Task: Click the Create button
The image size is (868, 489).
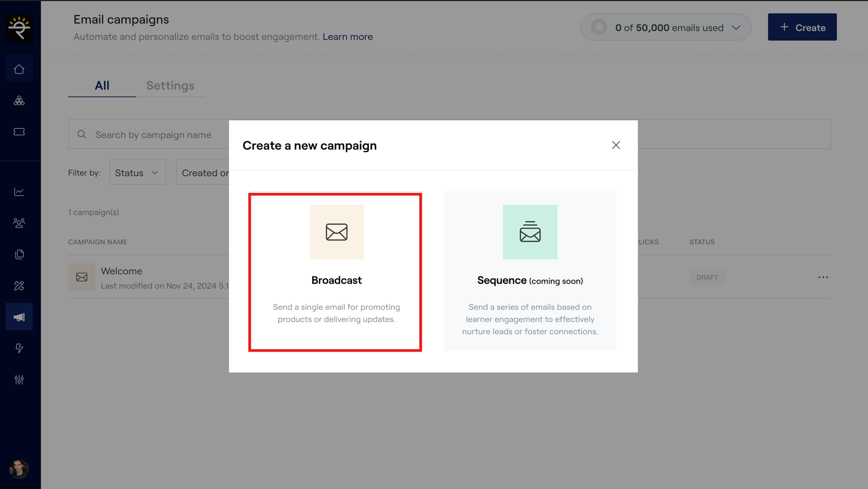Action: 802,27
